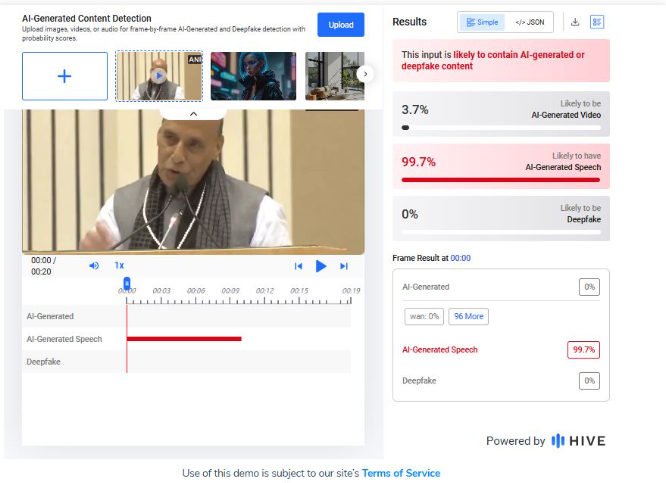
Task: Switch results to JSON view
Action: (x=529, y=22)
